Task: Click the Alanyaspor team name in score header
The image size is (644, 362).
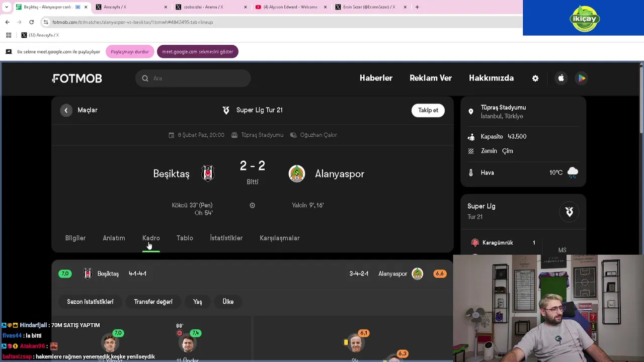Action: pyautogui.click(x=340, y=174)
